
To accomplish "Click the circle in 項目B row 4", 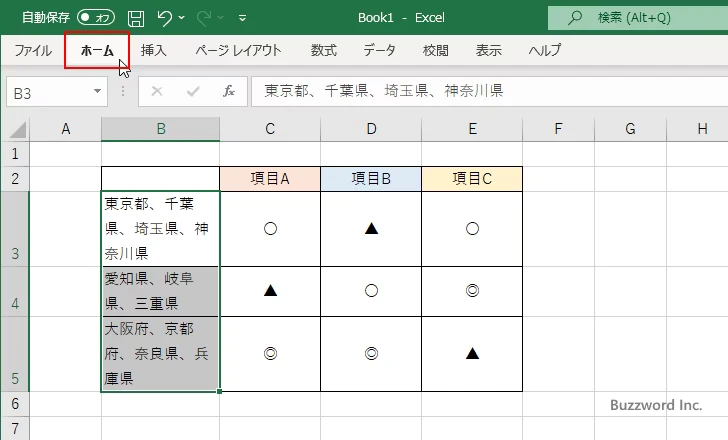I will (371, 291).
